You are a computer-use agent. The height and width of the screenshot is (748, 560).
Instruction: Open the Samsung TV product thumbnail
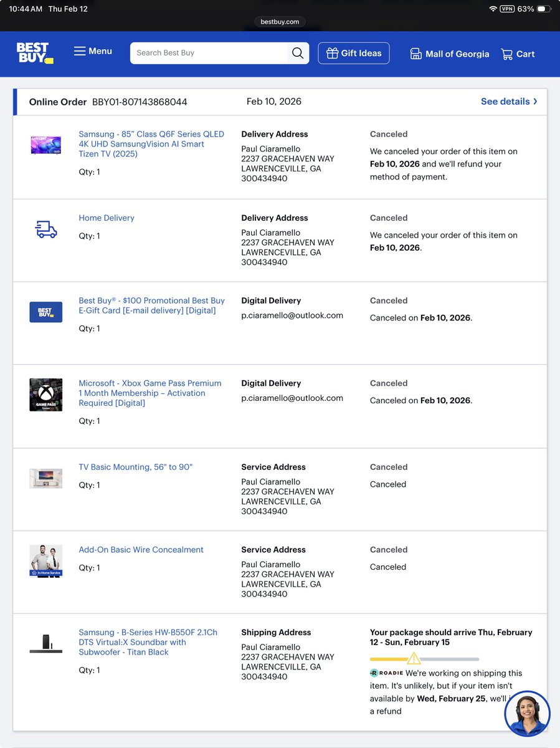pyautogui.click(x=46, y=145)
